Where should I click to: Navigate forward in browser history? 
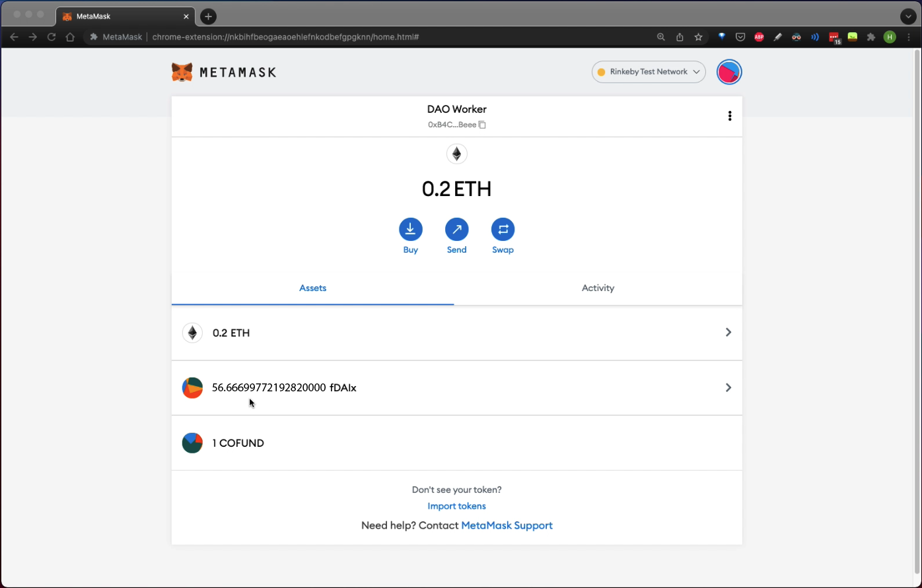(x=33, y=37)
